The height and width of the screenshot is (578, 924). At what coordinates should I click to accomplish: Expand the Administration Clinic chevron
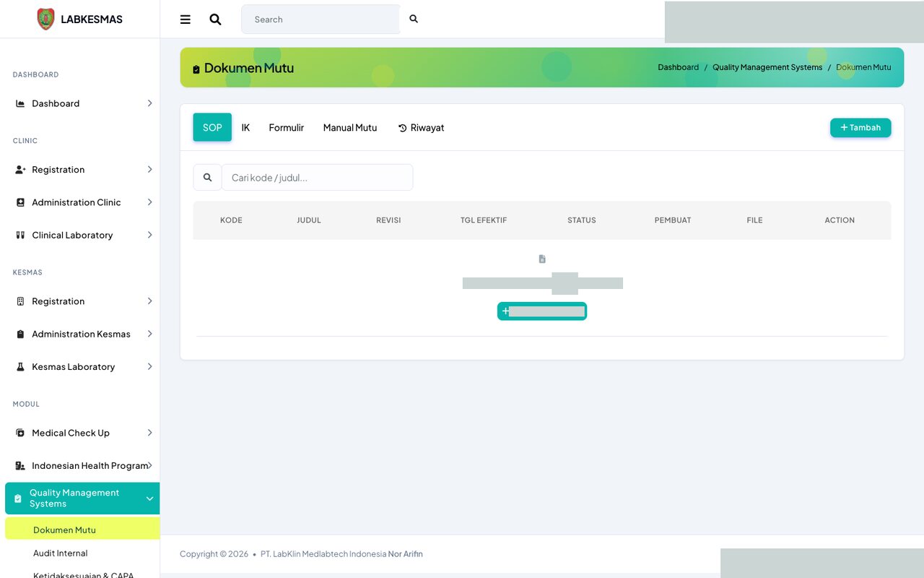click(x=149, y=202)
